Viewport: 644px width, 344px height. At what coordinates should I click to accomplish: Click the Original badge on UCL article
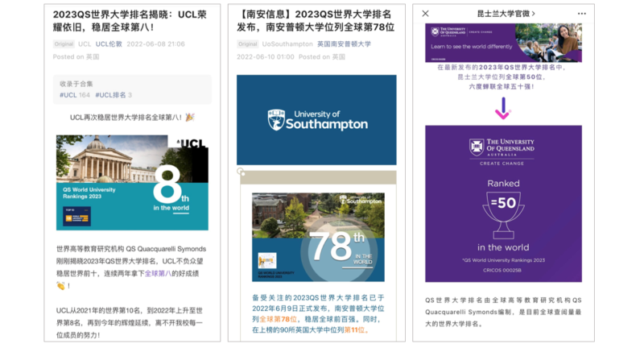64,44
